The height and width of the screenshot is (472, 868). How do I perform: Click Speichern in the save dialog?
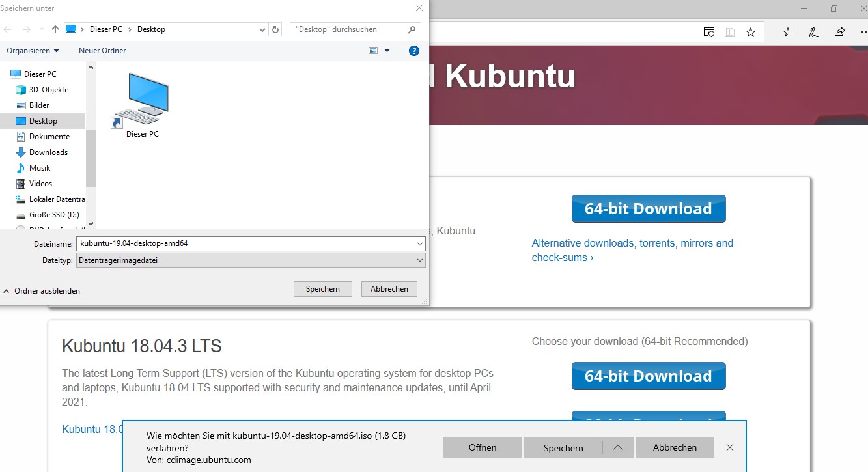323,289
